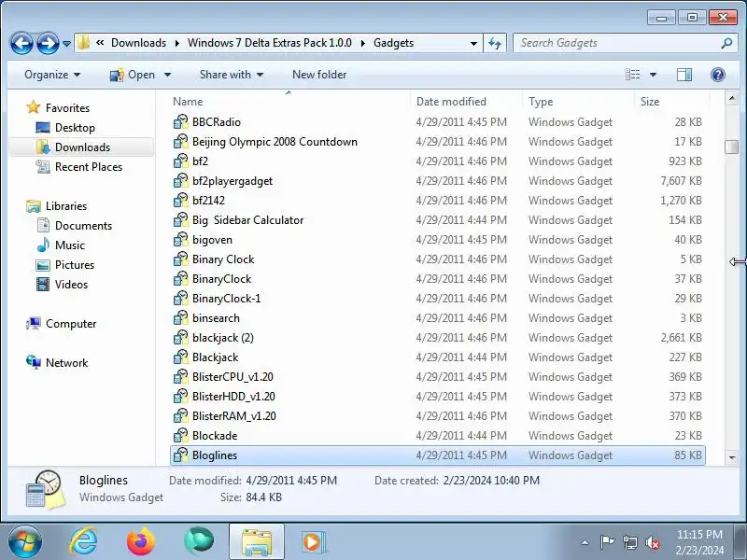The width and height of the screenshot is (747, 560).
Task: Expand arrow after Windows 7 Delta Extras Pack breadcrumb
Action: (363, 43)
